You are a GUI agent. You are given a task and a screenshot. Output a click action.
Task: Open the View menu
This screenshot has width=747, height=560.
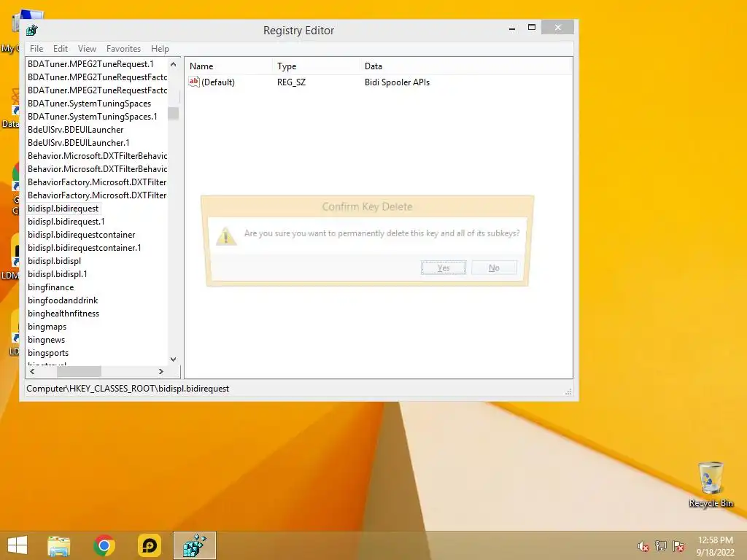(x=88, y=49)
